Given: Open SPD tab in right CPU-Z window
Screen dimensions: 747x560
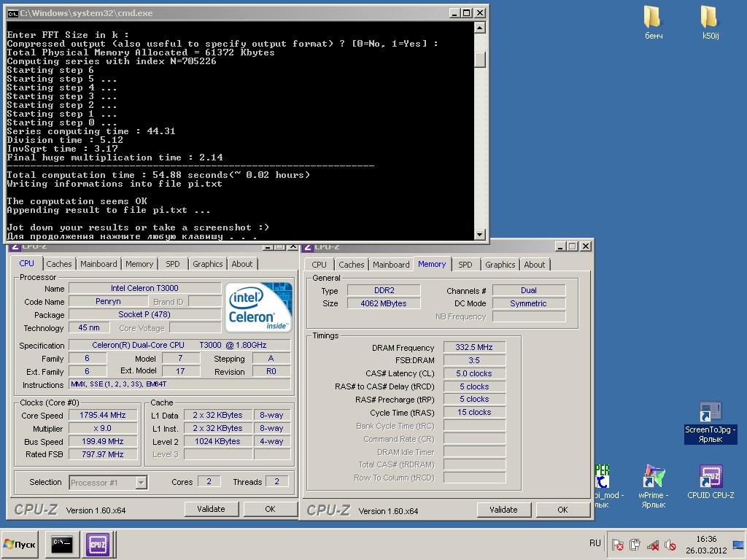Looking at the screenshot, I should (x=465, y=265).
